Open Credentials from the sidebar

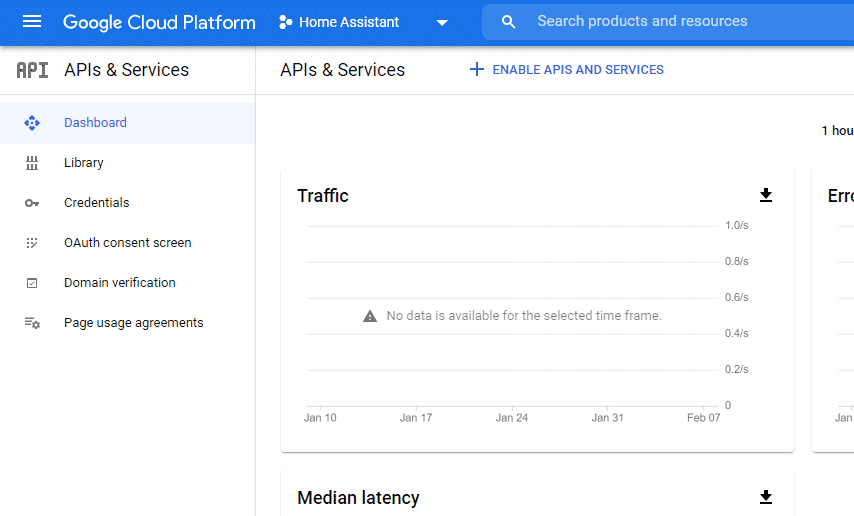(x=96, y=203)
